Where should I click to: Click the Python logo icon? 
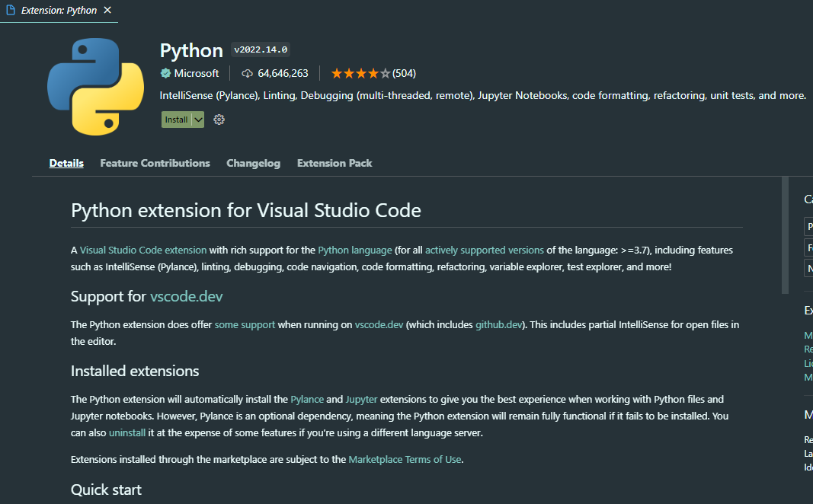click(94, 87)
